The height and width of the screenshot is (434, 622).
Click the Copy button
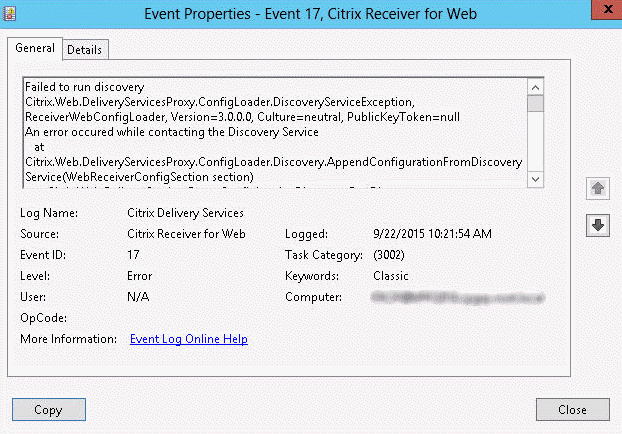tap(49, 409)
